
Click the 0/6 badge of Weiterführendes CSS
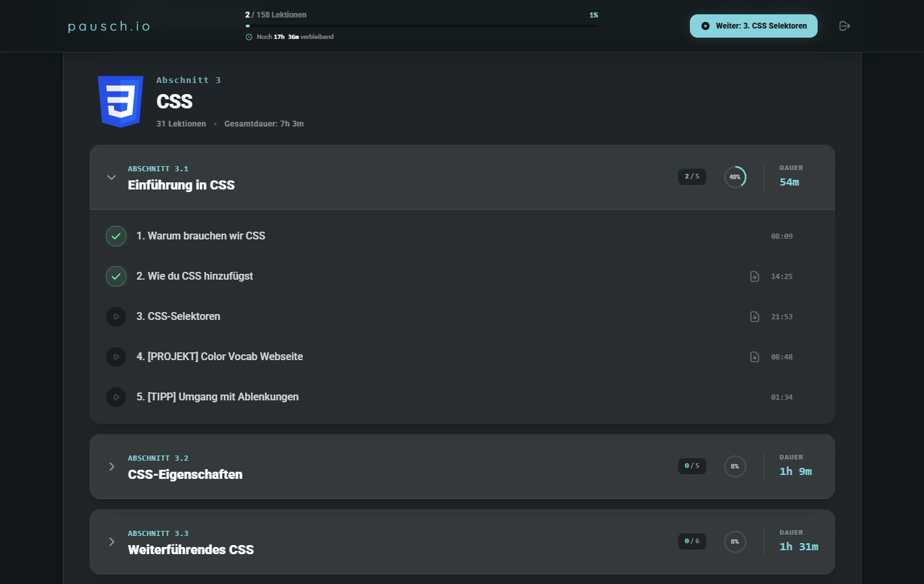tap(692, 541)
